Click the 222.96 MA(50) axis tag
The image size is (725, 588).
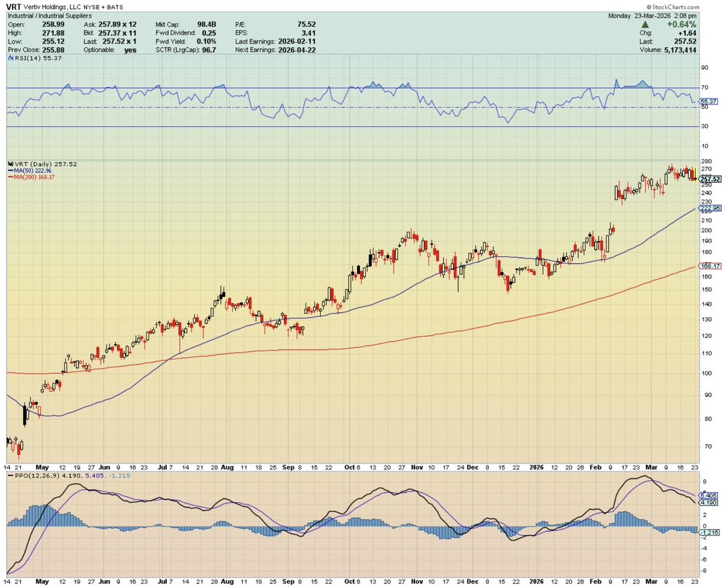click(709, 208)
